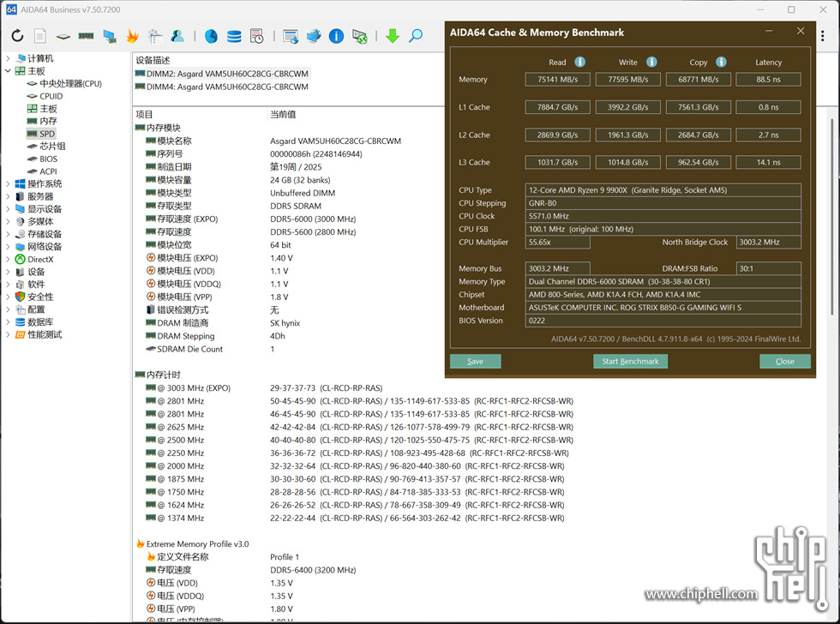Open the Report page icon in toolbar

tap(40, 36)
